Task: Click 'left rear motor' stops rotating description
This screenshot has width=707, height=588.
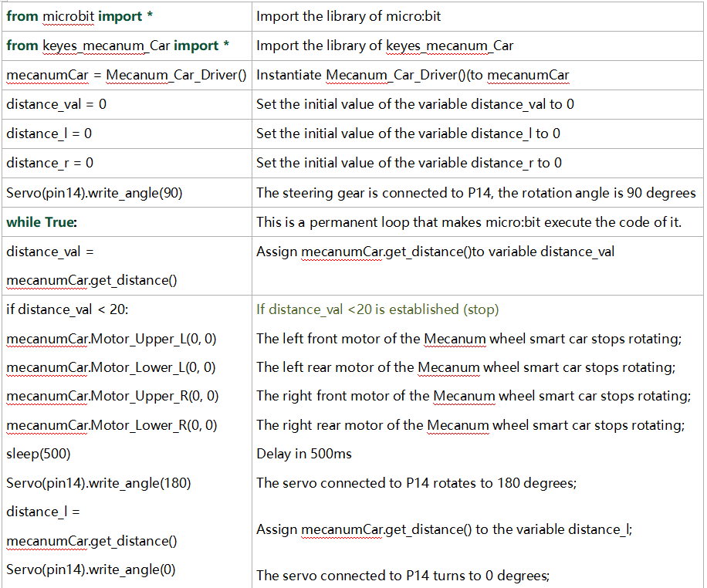Action: (x=465, y=367)
